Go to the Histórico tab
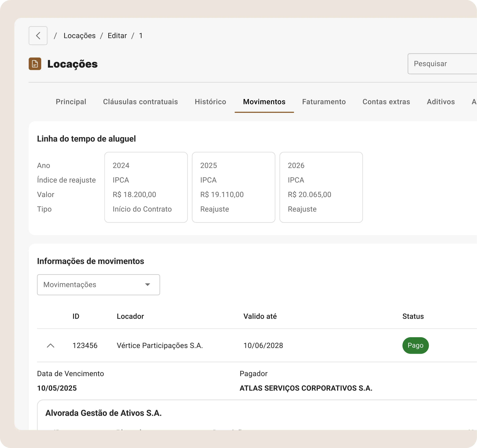477x448 pixels. [210, 102]
